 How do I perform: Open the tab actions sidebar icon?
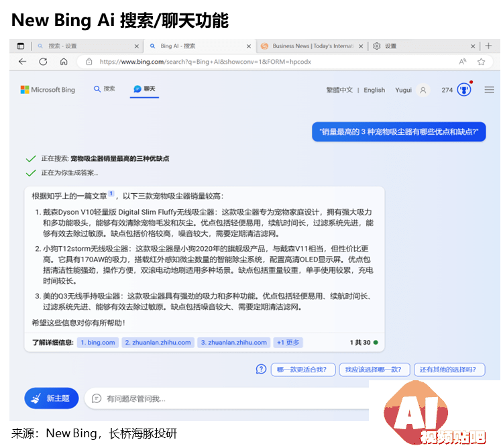[21, 46]
